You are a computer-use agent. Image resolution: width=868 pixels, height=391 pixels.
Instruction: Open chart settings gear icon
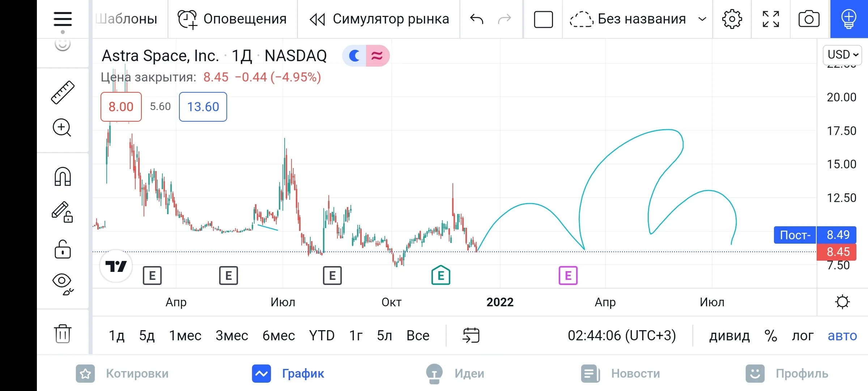tap(732, 19)
